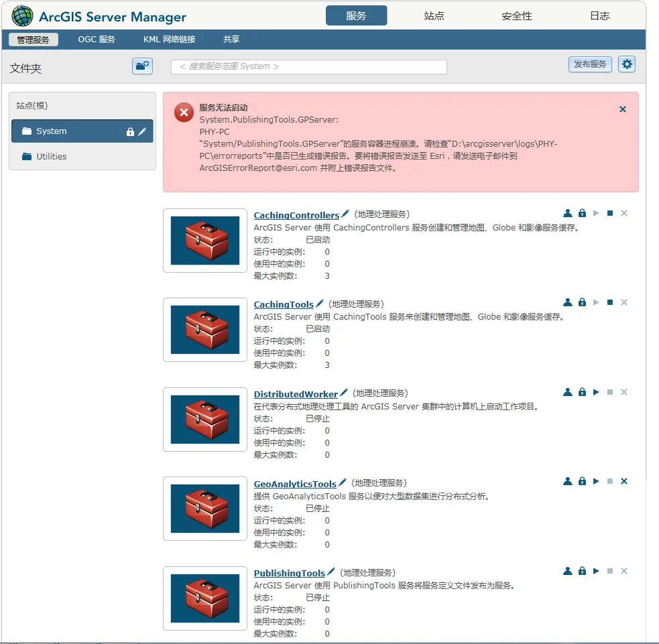Click the GeoAnalyticsTools toolbox thumbnail
659x644 pixels.
(205, 509)
